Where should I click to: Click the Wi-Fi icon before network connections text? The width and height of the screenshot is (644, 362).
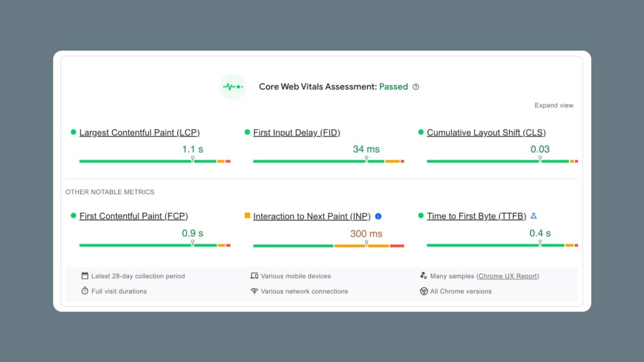[254, 291]
